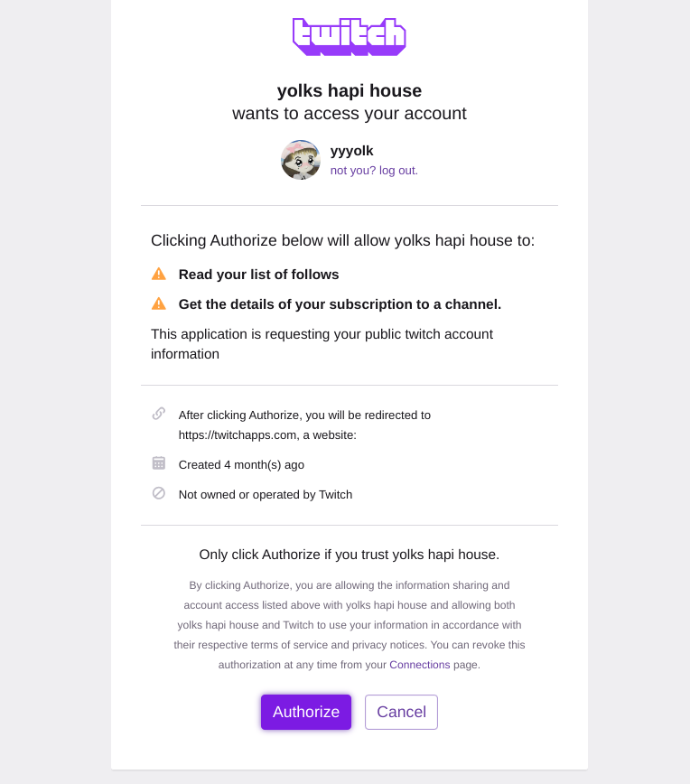The width and height of the screenshot is (690, 784).
Task: Click the username "yyyolk"
Action: (x=350, y=151)
